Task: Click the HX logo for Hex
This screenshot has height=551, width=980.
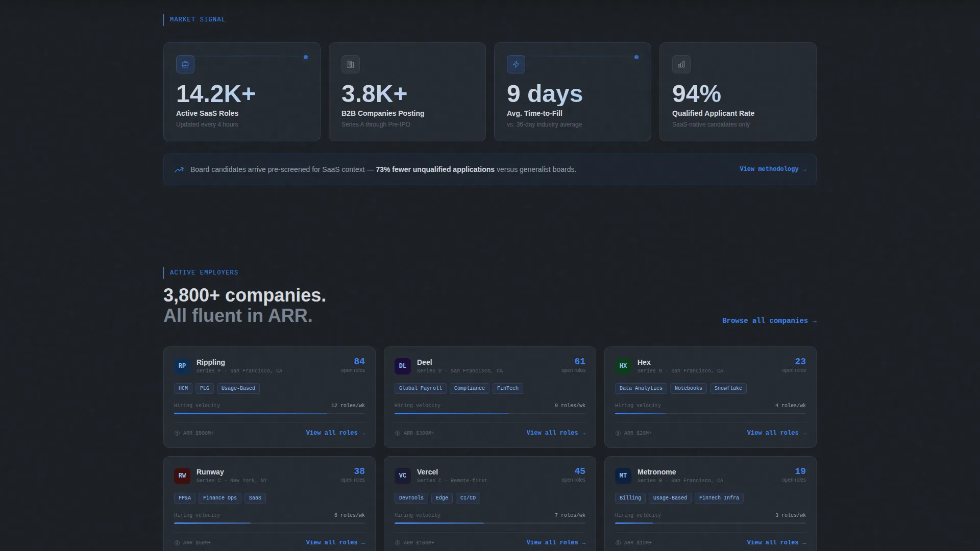Action: click(x=623, y=366)
